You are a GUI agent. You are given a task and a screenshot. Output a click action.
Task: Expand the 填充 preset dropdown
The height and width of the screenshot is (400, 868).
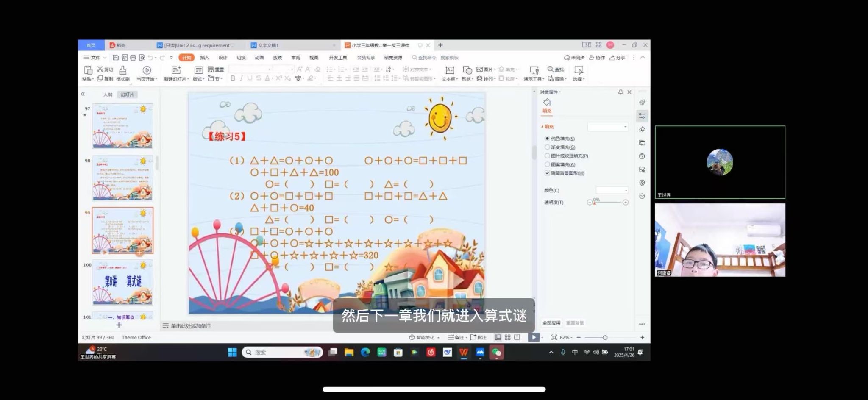click(607, 127)
